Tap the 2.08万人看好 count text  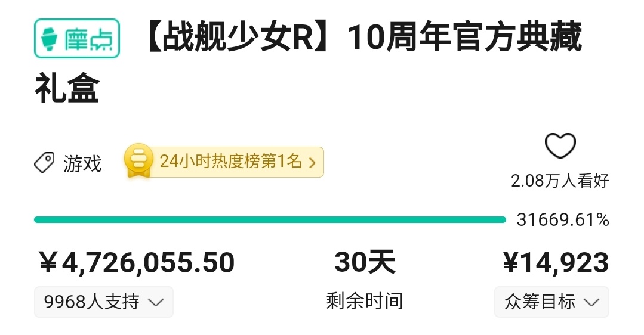(560, 181)
